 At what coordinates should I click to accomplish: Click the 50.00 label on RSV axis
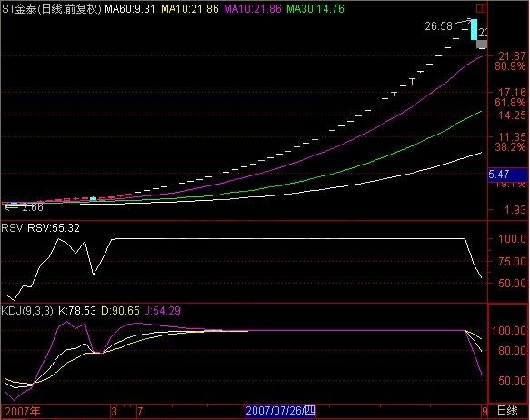pyautogui.click(x=512, y=283)
